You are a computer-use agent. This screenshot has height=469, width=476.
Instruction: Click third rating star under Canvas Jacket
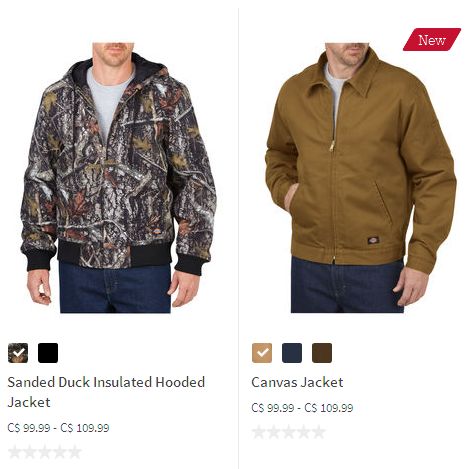pyautogui.click(x=289, y=432)
